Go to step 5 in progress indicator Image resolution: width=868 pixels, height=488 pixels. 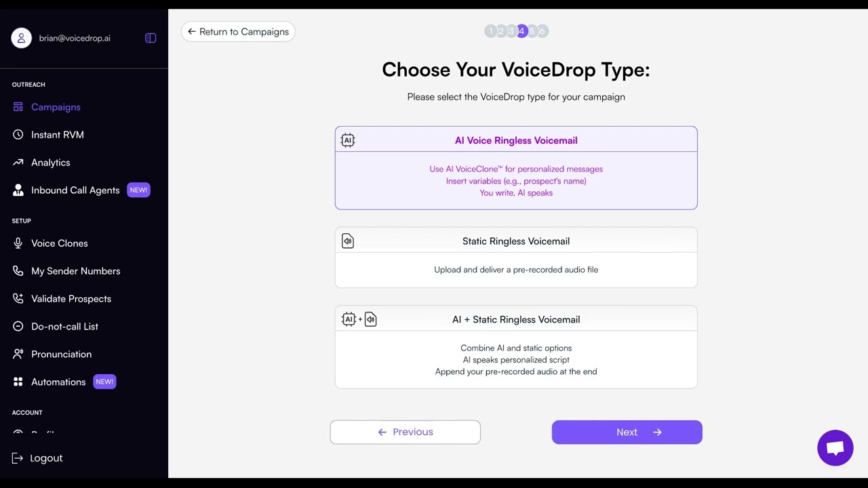pos(532,31)
